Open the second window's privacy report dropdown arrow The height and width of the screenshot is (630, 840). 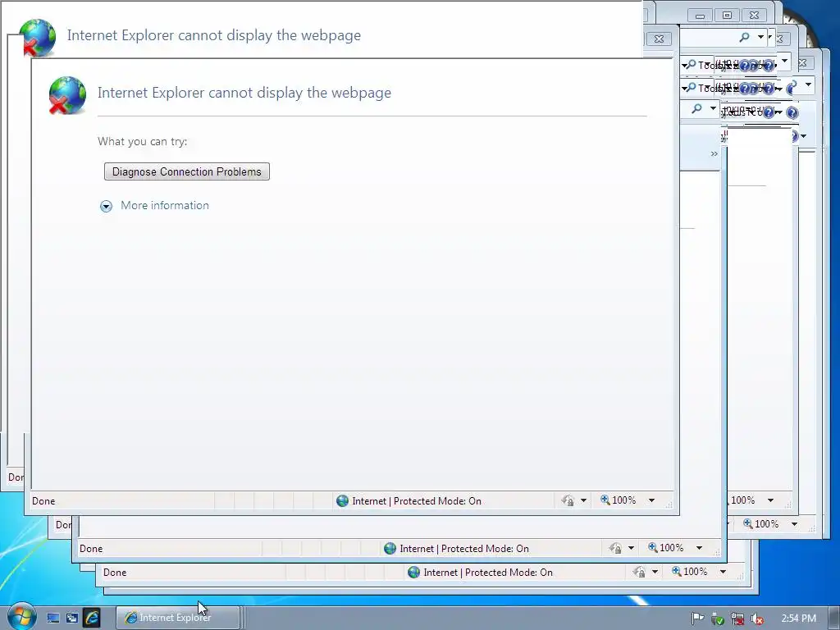pyautogui.click(x=631, y=548)
